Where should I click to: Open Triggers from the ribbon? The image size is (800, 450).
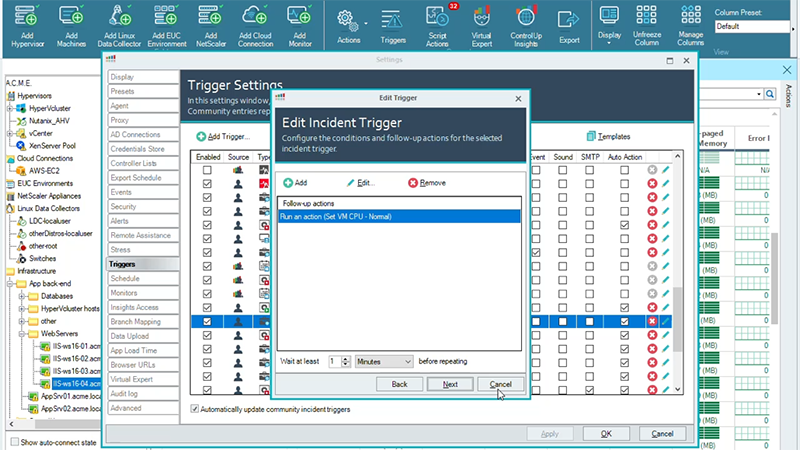[392, 26]
